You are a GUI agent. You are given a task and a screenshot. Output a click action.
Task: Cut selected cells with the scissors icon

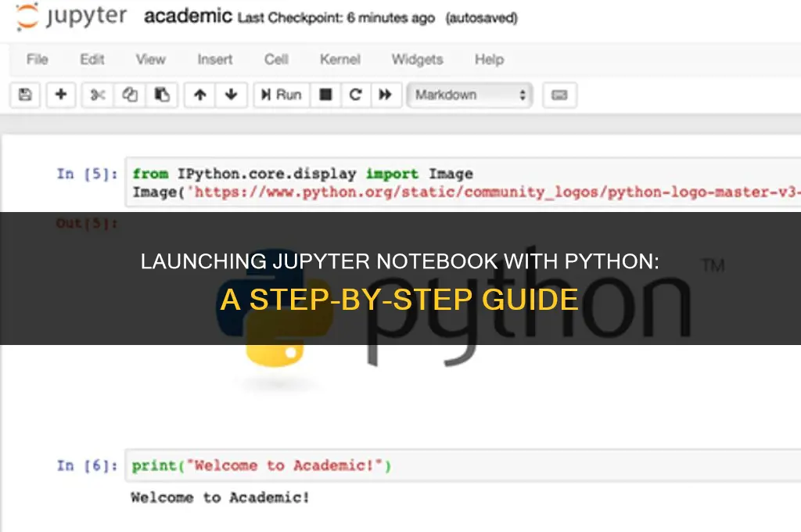[98, 95]
